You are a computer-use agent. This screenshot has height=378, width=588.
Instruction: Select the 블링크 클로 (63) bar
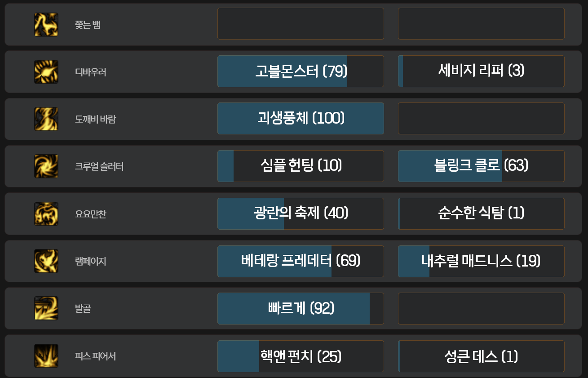click(481, 166)
